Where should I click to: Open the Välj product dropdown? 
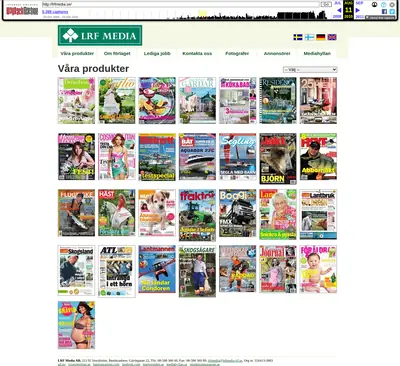[310, 70]
